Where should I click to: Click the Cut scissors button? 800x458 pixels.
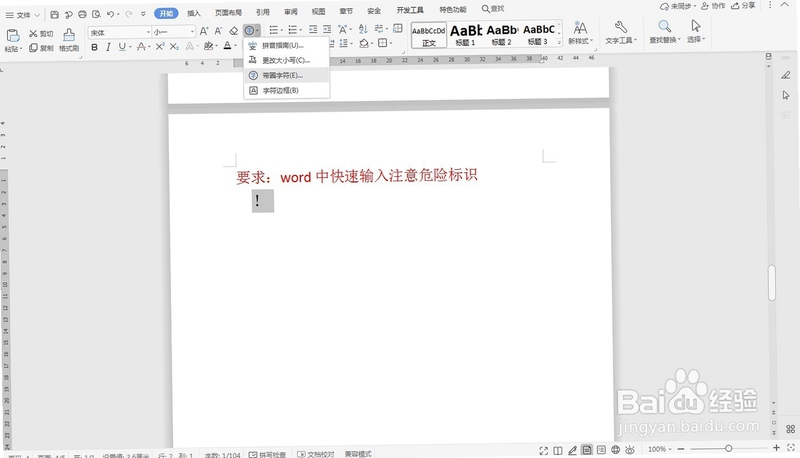click(41, 34)
